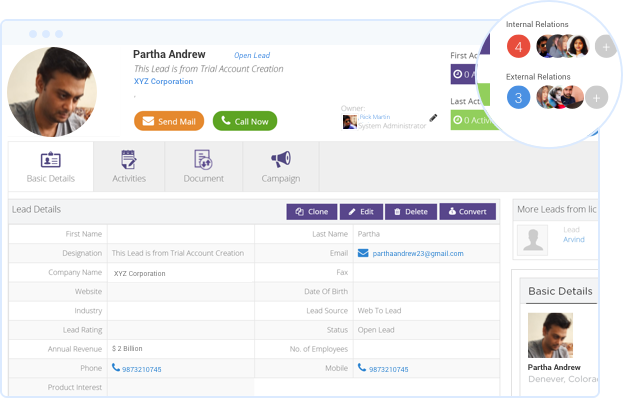
Task: Add an external relation with plus icon
Action: pyautogui.click(x=596, y=97)
